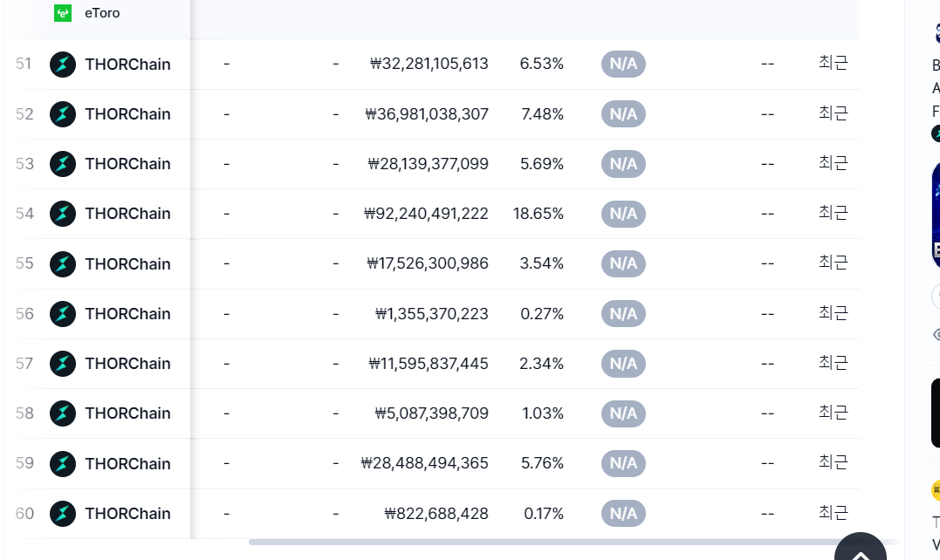Click 최근 updated cell in row 51
The image size is (940, 560).
[x=834, y=63]
